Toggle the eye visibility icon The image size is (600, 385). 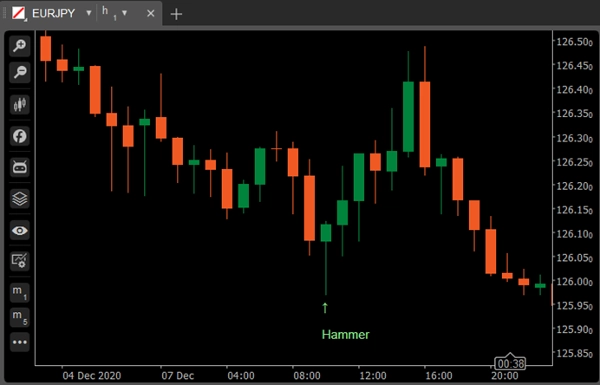coord(20,231)
